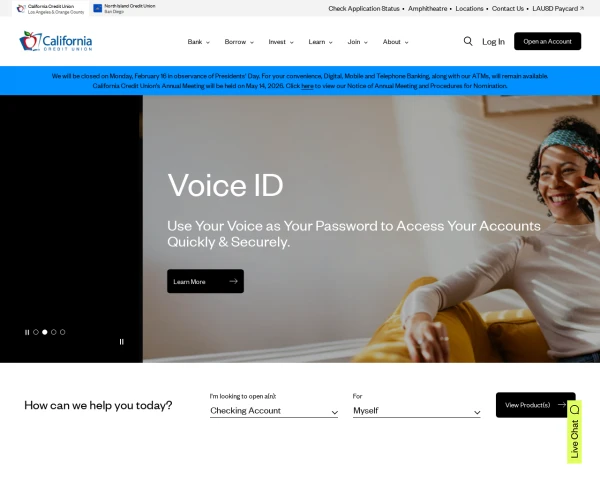Select the third carousel slide dot
Screen dimensions: 600x480
click(54, 332)
